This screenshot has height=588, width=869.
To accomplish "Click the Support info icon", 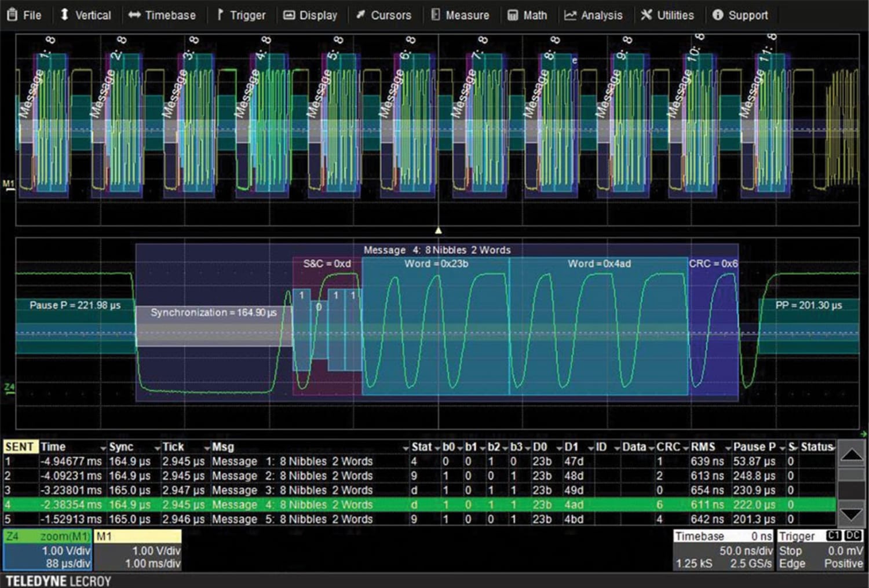I will 718,15.
